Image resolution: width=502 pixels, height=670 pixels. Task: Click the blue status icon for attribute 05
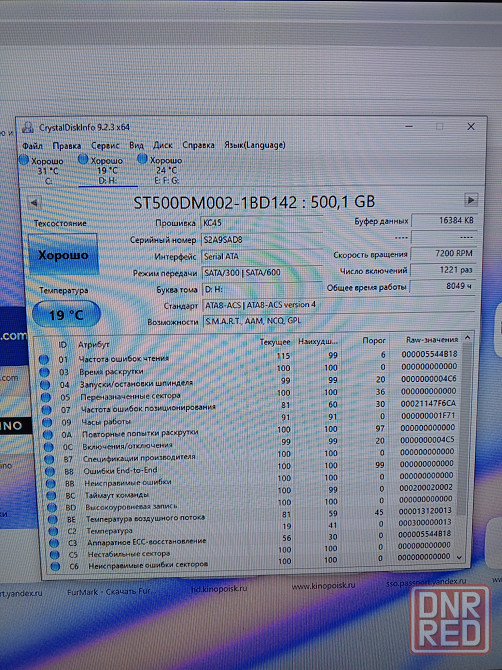pyautogui.click(x=46, y=397)
